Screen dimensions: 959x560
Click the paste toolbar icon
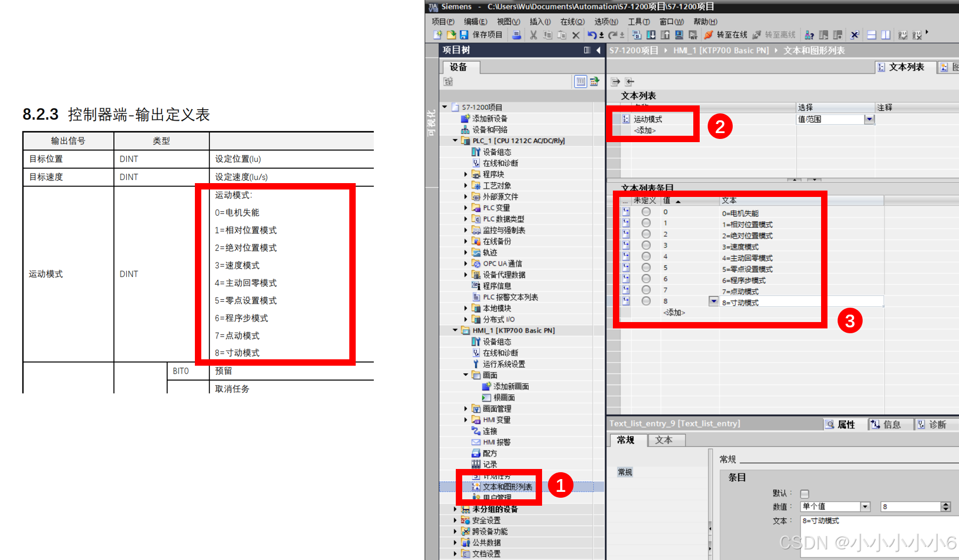561,35
